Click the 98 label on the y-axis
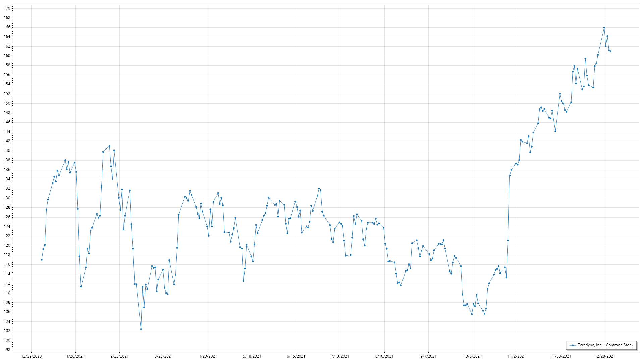Image resolution: width=644 pixels, height=362 pixels. click(x=8, y=350)
